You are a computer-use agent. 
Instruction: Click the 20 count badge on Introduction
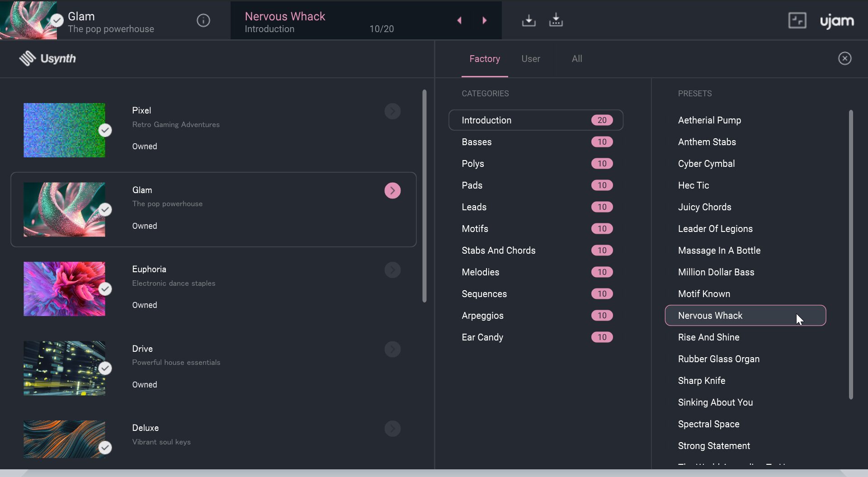pyautogui.click(x=602, y=120)
